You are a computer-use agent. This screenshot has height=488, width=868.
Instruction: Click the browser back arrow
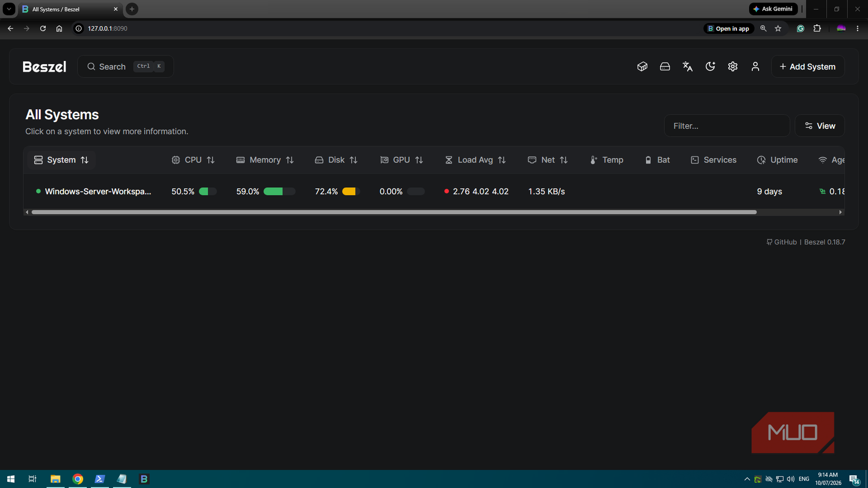pos(11,28)
